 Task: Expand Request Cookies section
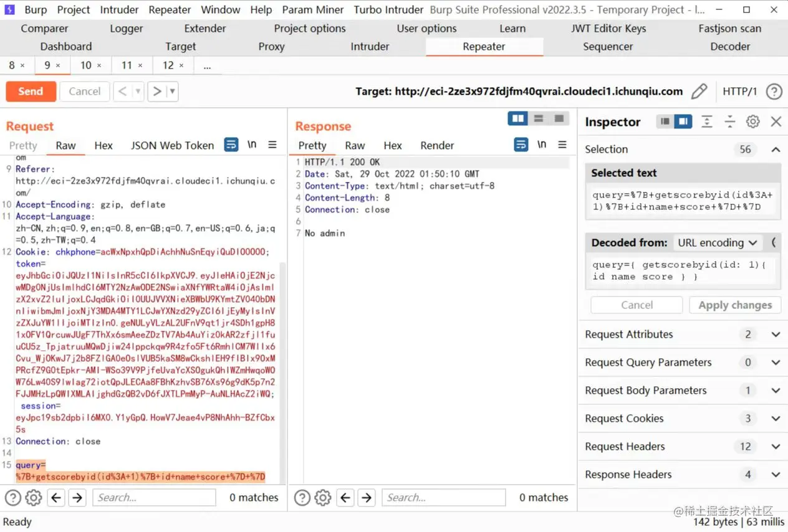[x=776, y=418]
